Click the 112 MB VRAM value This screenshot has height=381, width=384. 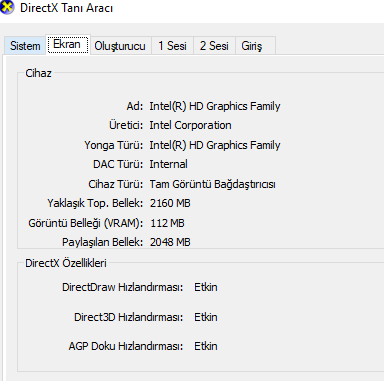(x=167, y=223)
